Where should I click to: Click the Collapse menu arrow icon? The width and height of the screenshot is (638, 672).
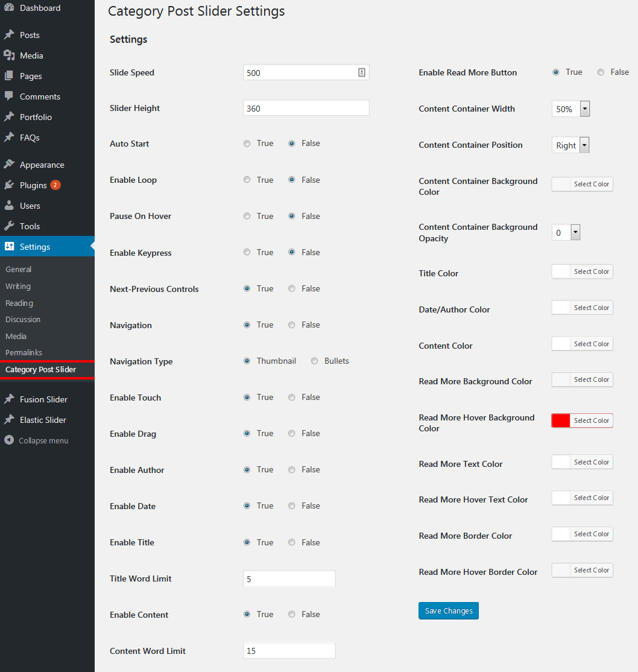click(x=9, y=440)
